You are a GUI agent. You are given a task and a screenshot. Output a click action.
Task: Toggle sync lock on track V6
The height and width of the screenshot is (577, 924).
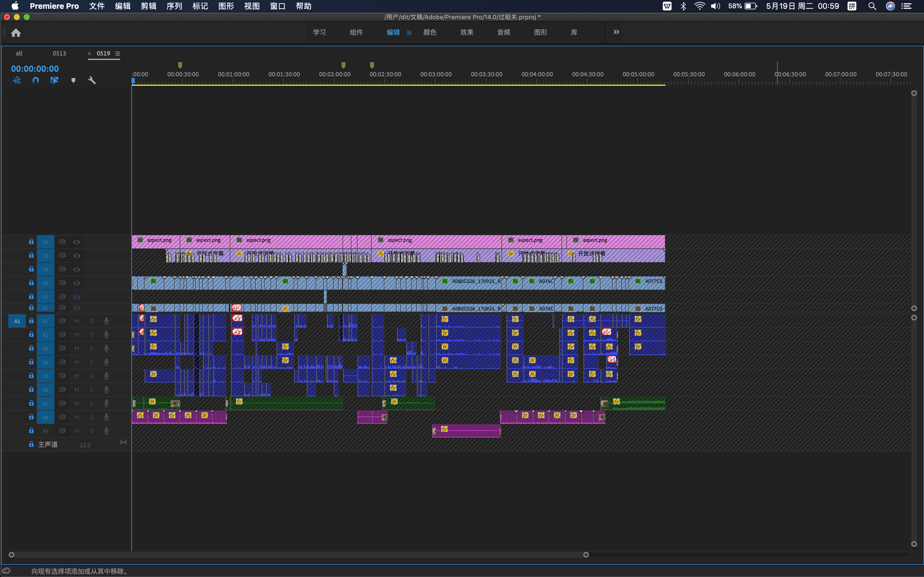[x=62, y=242]
